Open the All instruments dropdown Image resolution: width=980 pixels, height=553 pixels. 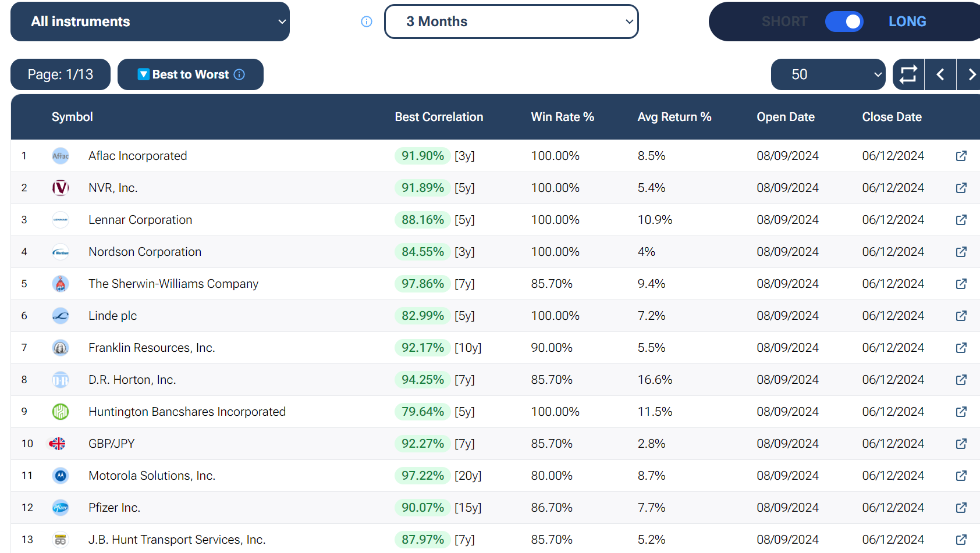pyautogui.click(x=150, y=22)
